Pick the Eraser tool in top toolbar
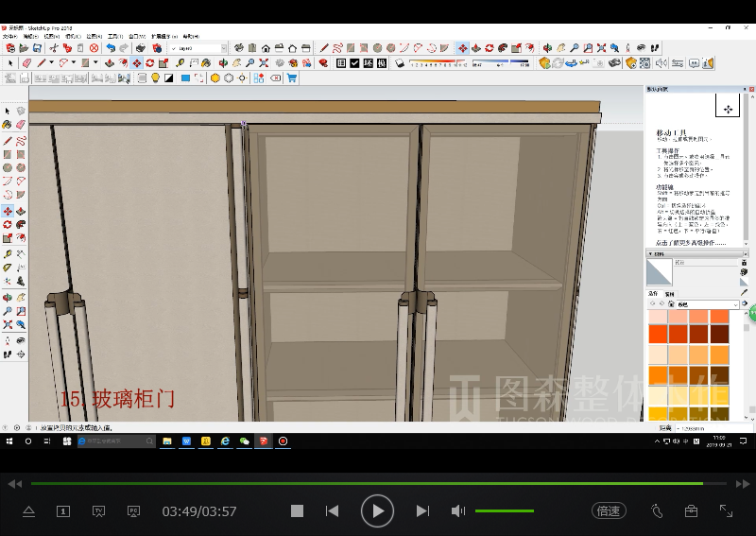This screenshot has width=756, height=536. point(26,63)
